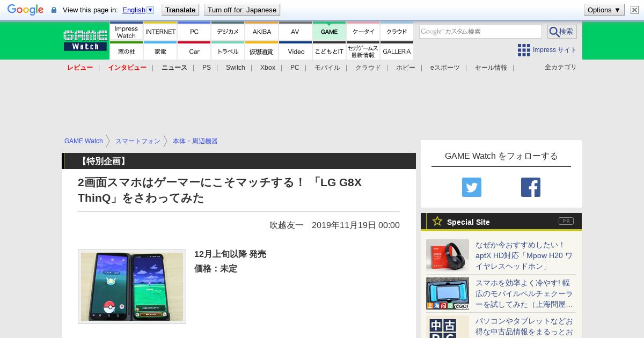Open the INTERNET Watch tab

[x=160, y=32]
